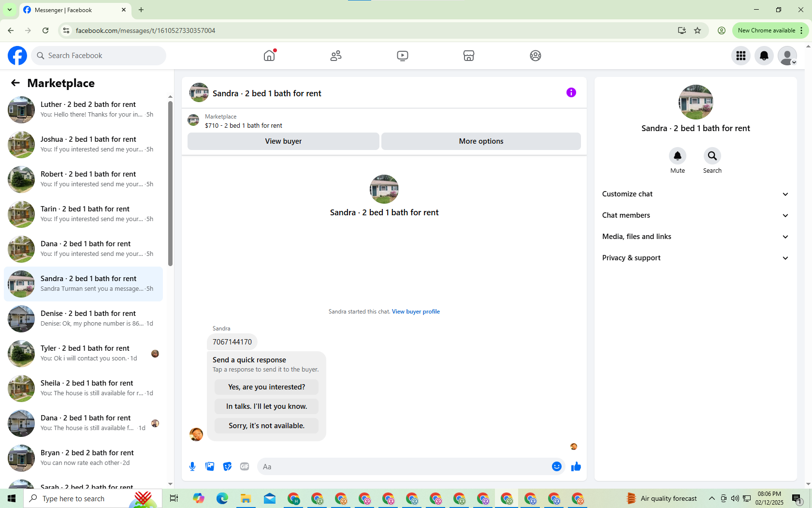
Task: Click the $710 listing header thumbnail
Action: click(193, 120)
